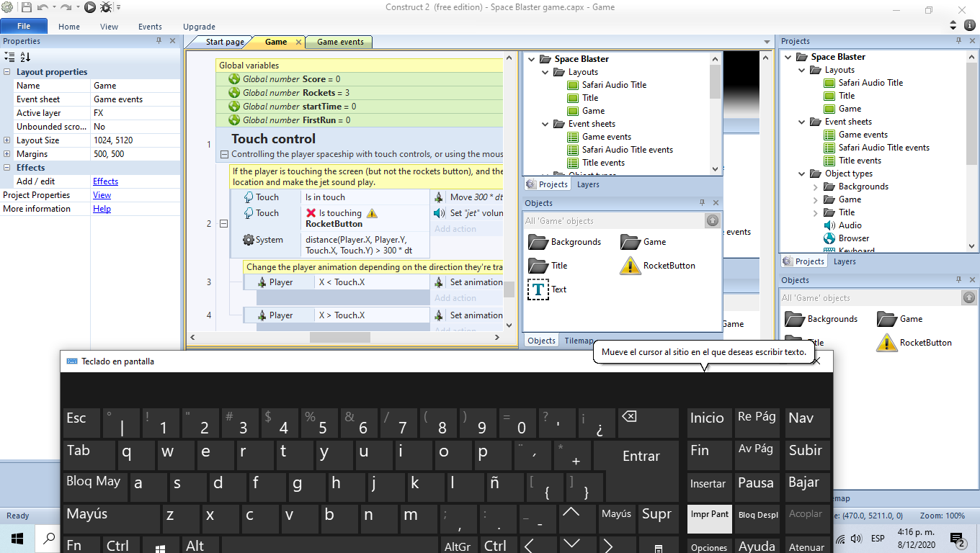980x553 pixels.
Task: Open the notification center in the taskbar
Action: (958, 539)
